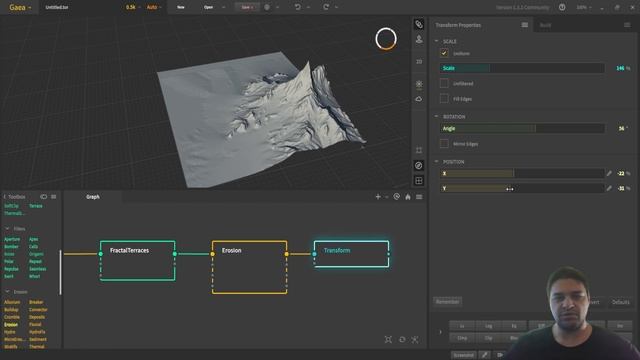
Task: Collapse the Filters group in Toolbox
Action: click(x=7, y=229)
